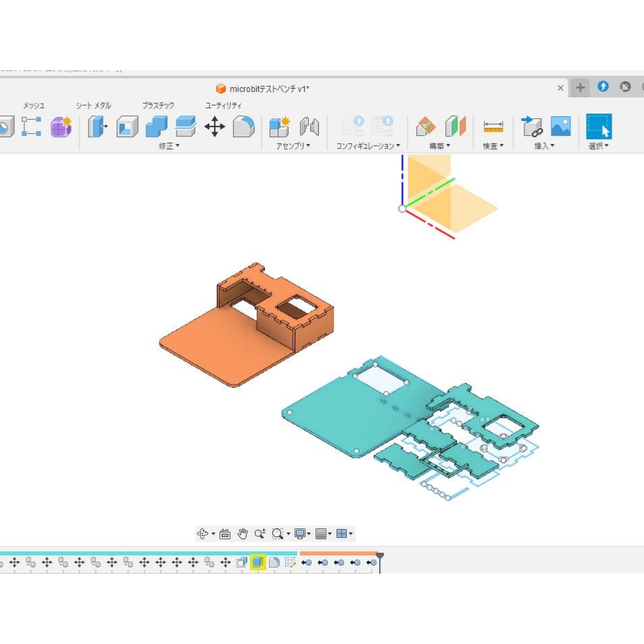Click the Shell tool icon
The width and height of the screenshot is (644, 644).
point(127,126)
